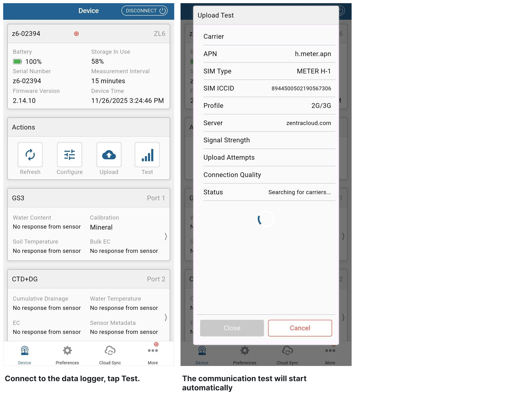Open GS3 chevron in dimmed right screen

click(x=343, y=237)
